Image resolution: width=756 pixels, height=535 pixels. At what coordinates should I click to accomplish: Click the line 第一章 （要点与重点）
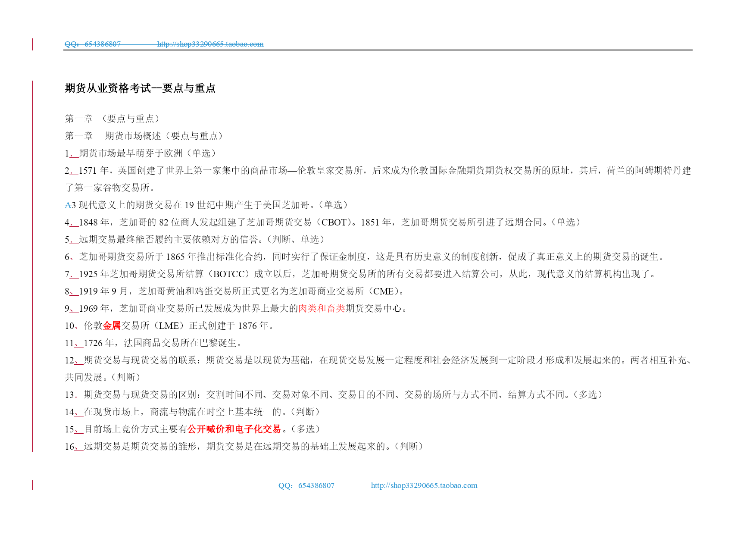(x=113, y=119)
